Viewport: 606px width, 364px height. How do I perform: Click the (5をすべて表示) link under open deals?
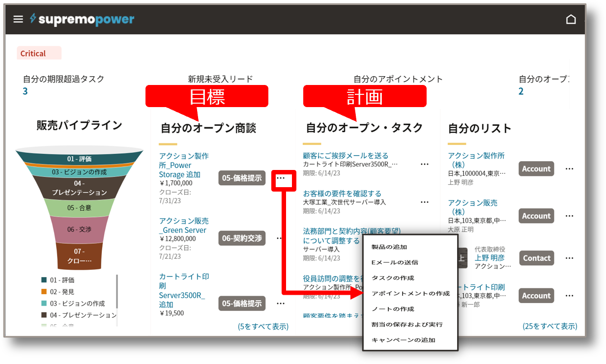pyautogui.click(x=263, y=326)
